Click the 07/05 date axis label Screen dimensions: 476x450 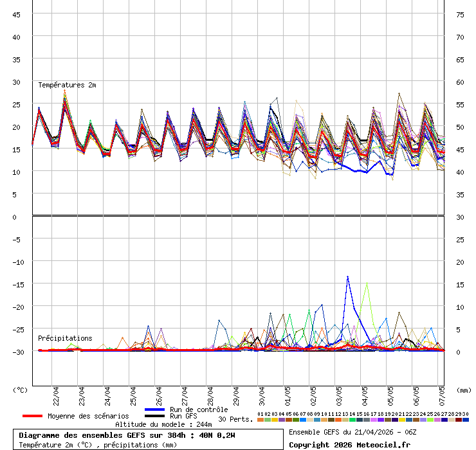(441, 393)
